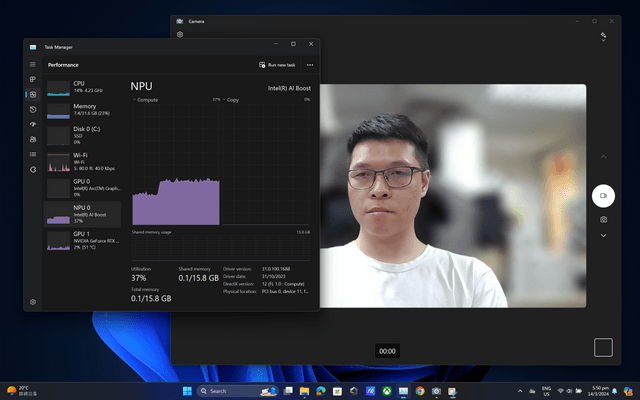Viewport: 640px width, 400px height.
Task: Click the 00:00 recording timer
Action: (387, 351)
